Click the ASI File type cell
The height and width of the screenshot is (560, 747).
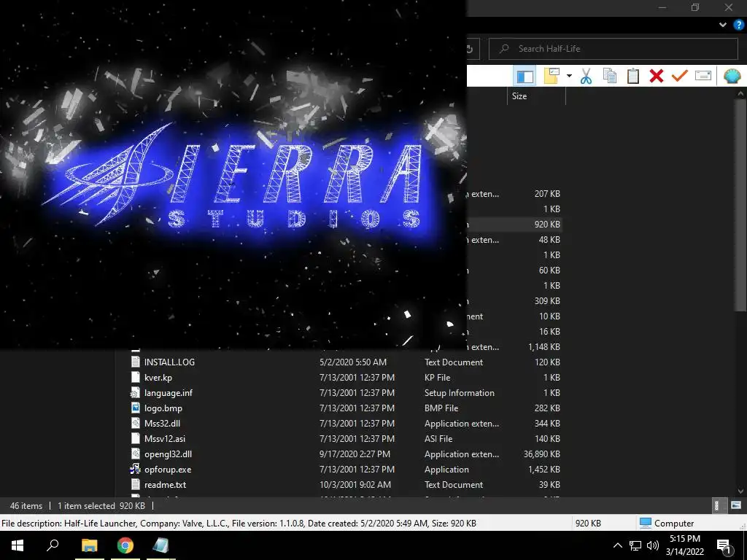(x=438, y=438)
